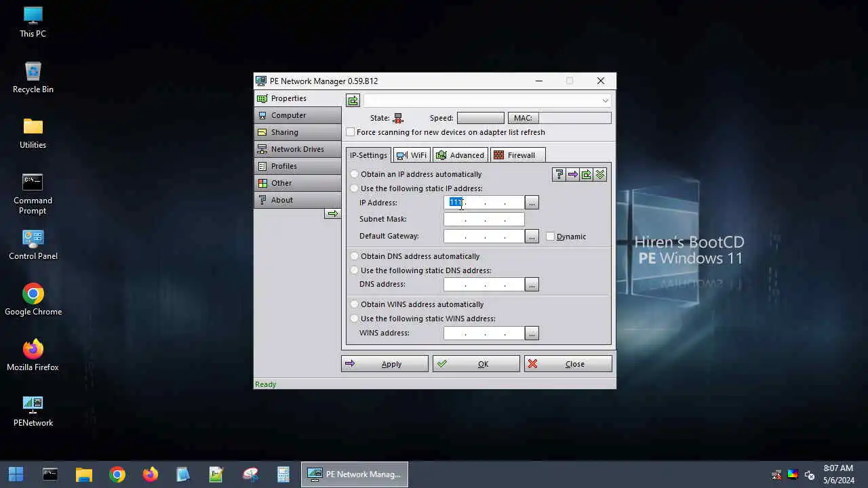Click the purple arrow icon in IP-Settings toolbar
Image resolution: width=868 pixels, height=488 pixels.
573,175
